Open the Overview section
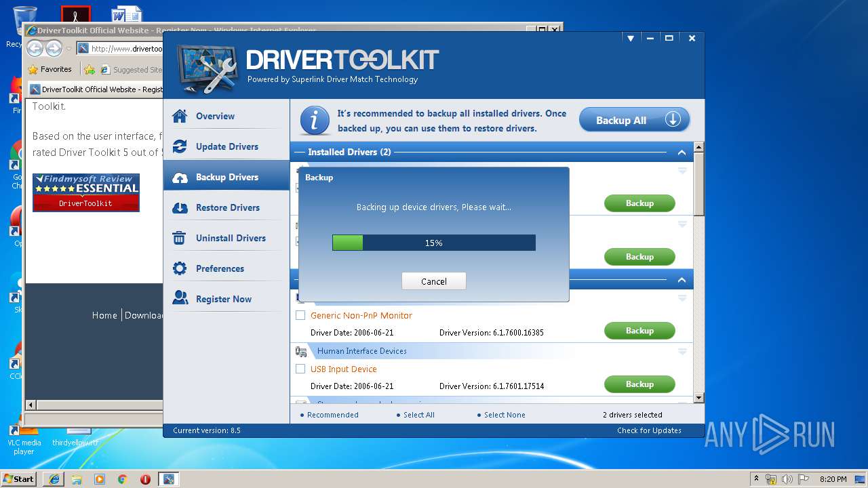This screenshot has width=868, height=488. 226,116
